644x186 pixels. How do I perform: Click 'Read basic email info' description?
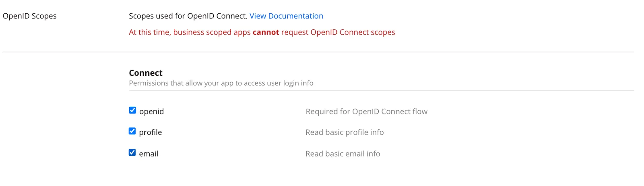[343, 154]
